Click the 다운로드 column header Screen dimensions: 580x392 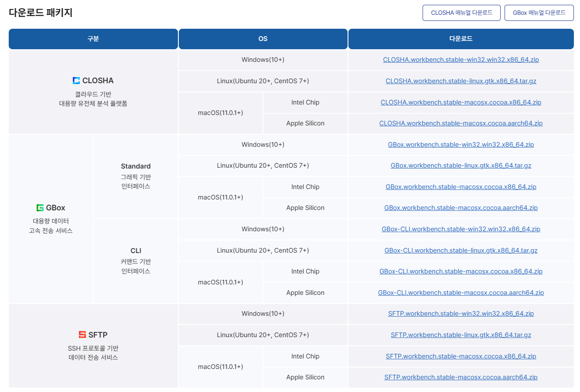click(x=461, y=39)
